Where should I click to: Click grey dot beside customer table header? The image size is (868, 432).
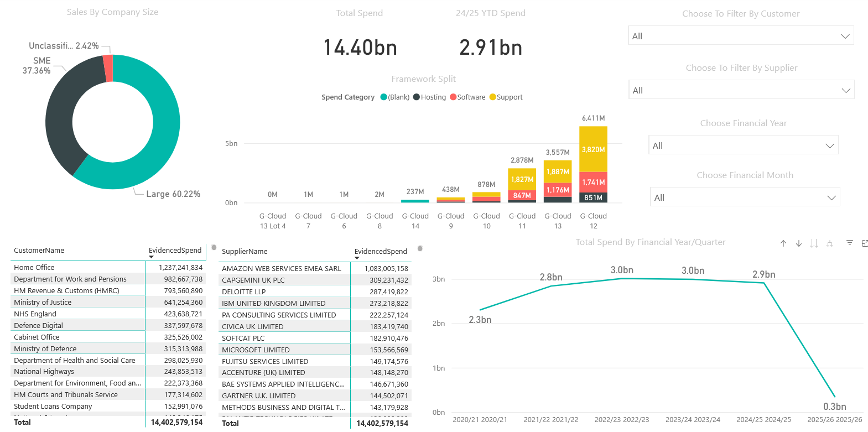(214, 247)
